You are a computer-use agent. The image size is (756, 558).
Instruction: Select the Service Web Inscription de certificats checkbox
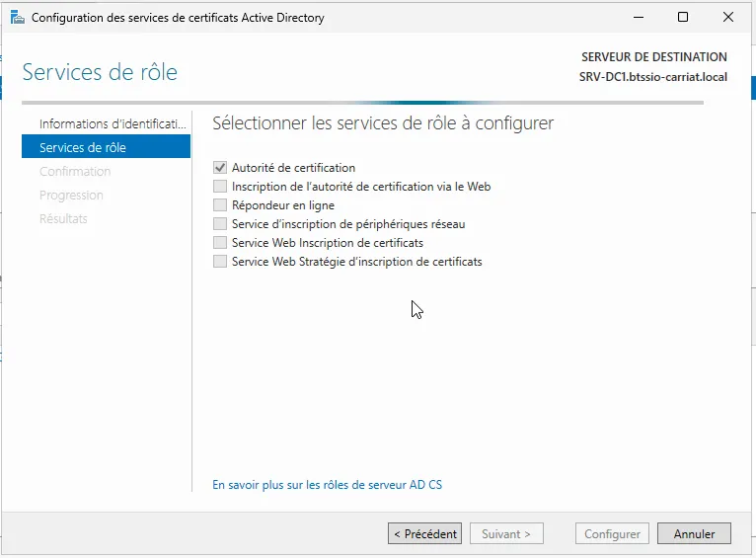[220, 243]
